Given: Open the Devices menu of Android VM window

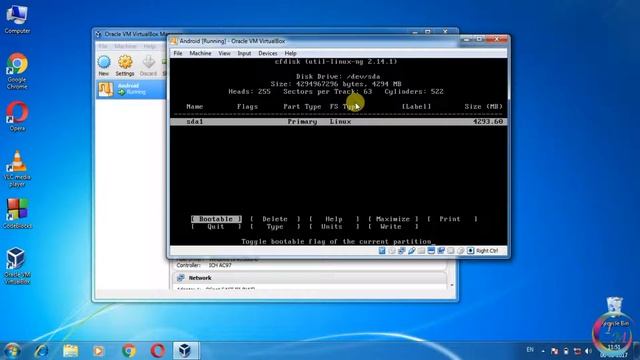Looking at the screenshot, I should (268, 53).
